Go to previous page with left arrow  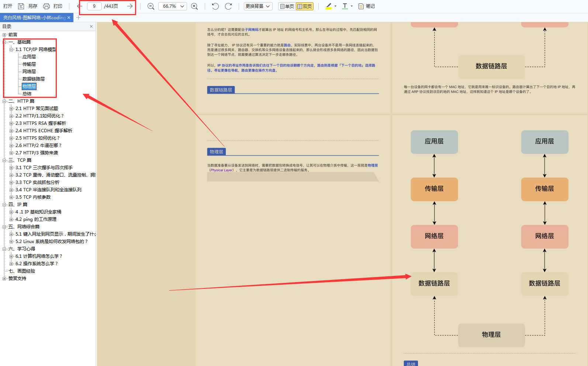[x=79, y=6]
